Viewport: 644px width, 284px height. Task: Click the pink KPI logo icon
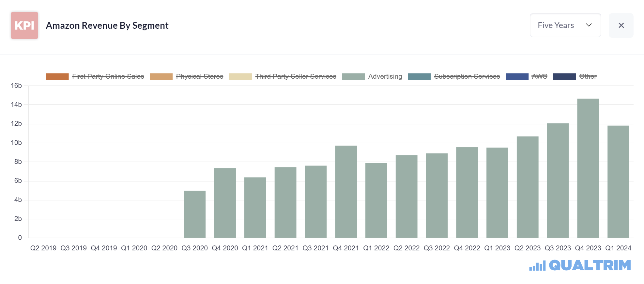(24, 25)
